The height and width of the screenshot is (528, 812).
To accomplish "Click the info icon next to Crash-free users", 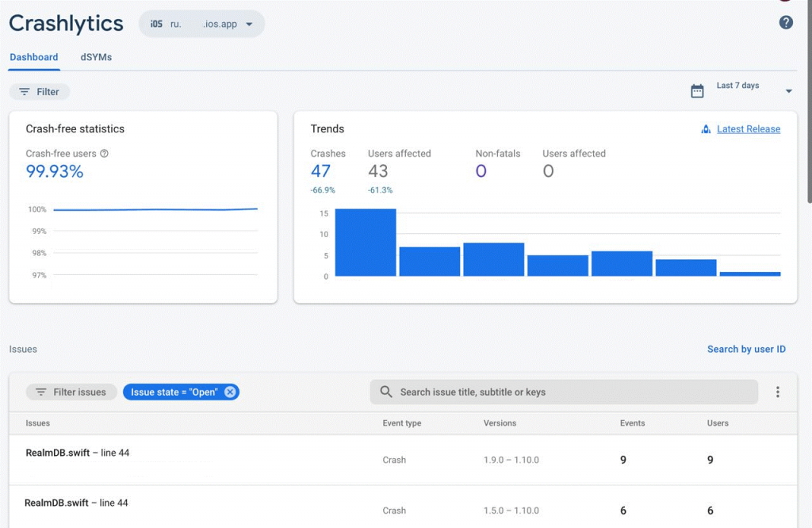I will coord(104,153).
